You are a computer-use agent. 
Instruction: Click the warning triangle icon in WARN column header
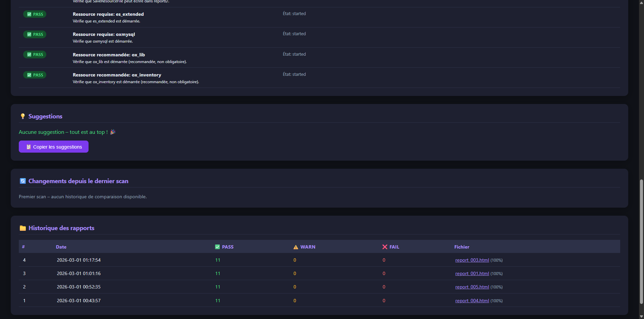(x=296, y=247)
